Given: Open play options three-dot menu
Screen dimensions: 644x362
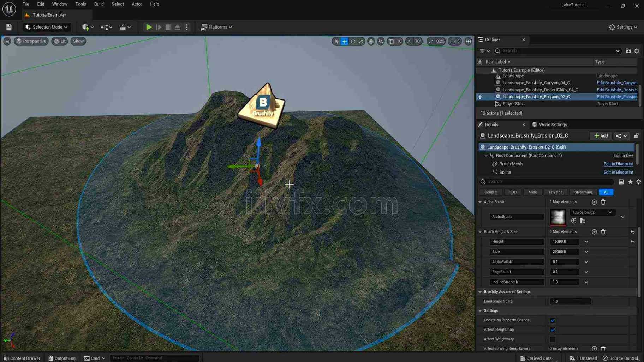Looking at the screenshot, I should [x=187, y=27].
